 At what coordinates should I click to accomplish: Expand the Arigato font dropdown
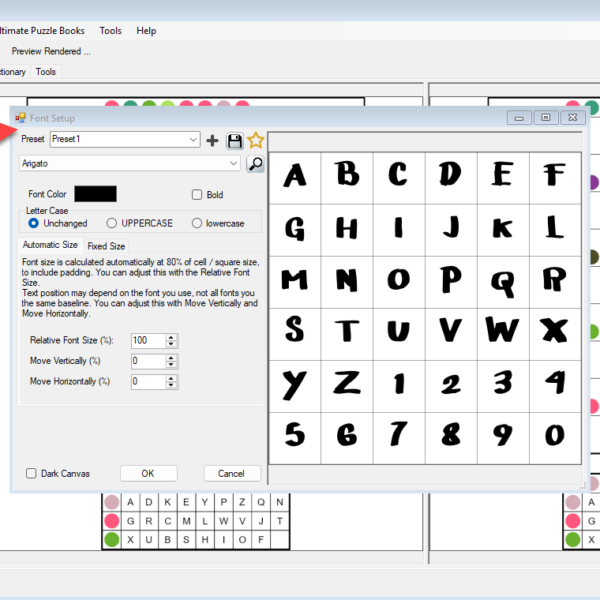point(234,163)
